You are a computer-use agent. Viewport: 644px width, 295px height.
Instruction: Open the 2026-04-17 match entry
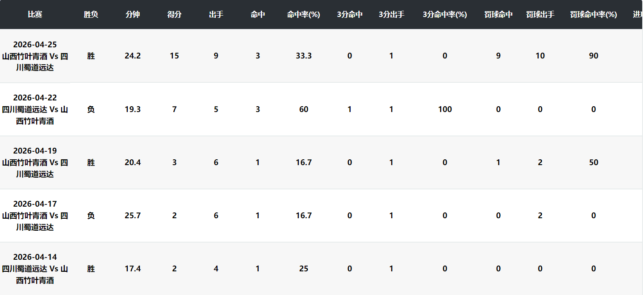pos(35,216)
